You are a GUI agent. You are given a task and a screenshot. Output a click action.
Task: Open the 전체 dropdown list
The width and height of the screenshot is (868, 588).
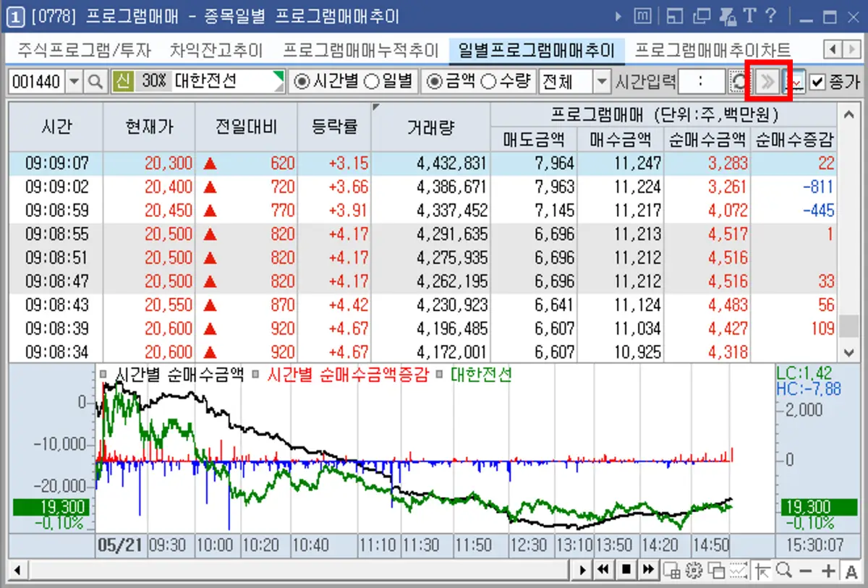tap(601, 82)
